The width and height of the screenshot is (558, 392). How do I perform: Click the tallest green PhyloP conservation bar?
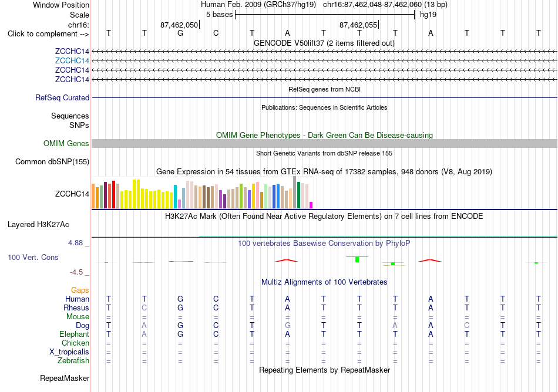click(x=357, y=259)
